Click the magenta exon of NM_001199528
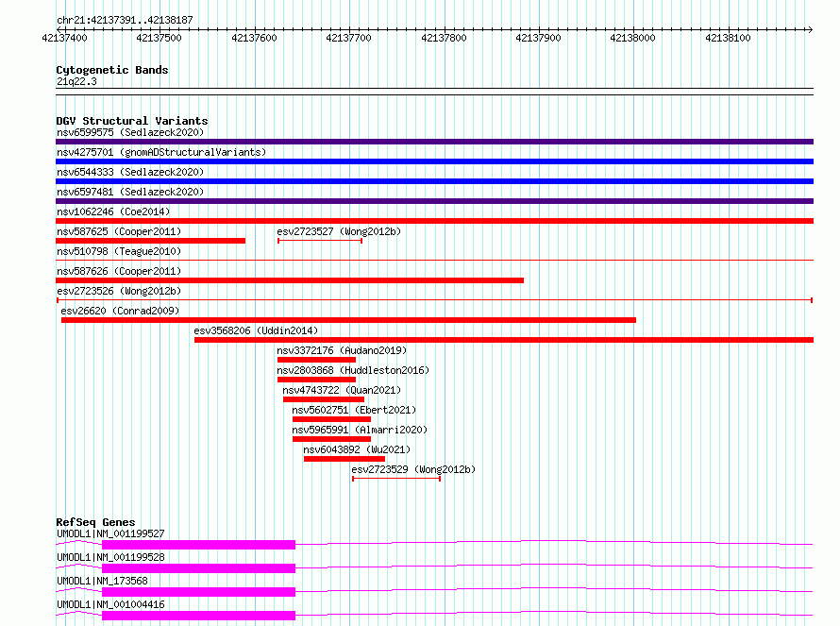The image size is (840, 626). (199, 568)
